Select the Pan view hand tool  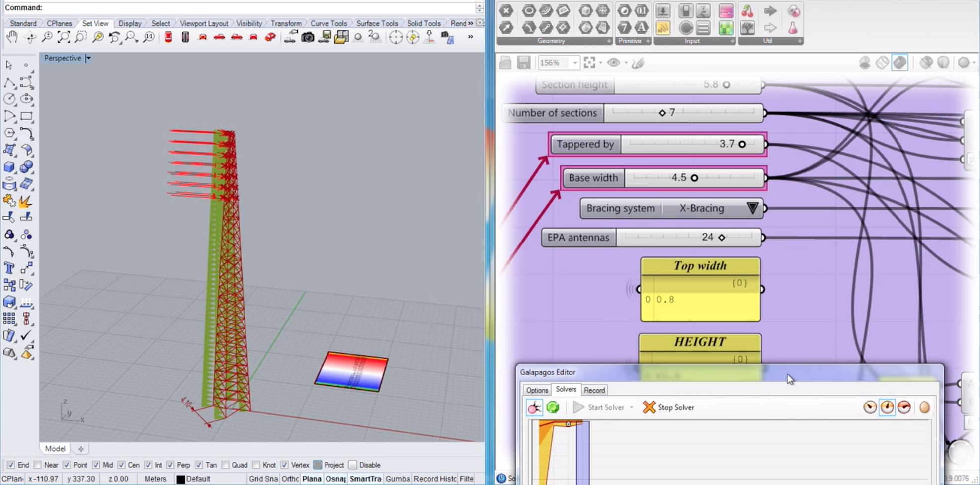pos(11,37)
